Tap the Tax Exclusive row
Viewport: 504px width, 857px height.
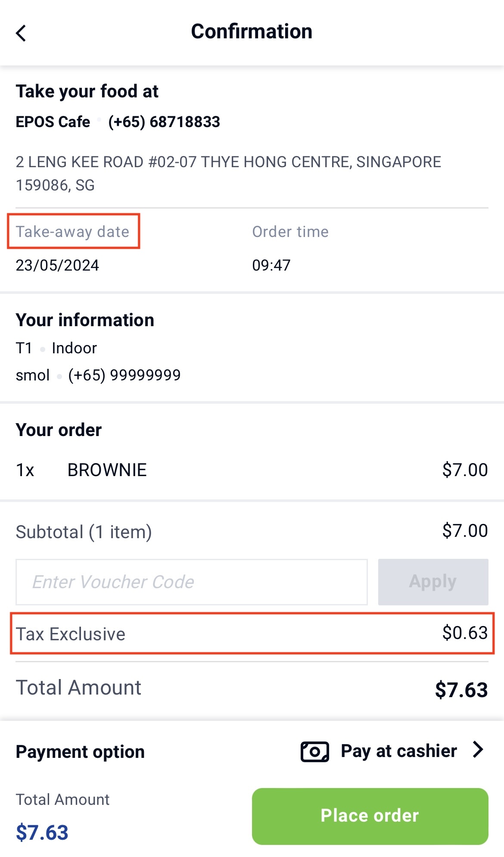252,634
